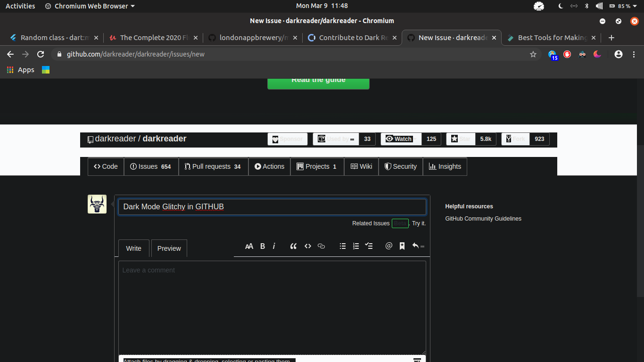644x362 pixels.
Task: Click the address bar URL
Action: [136, 54]
